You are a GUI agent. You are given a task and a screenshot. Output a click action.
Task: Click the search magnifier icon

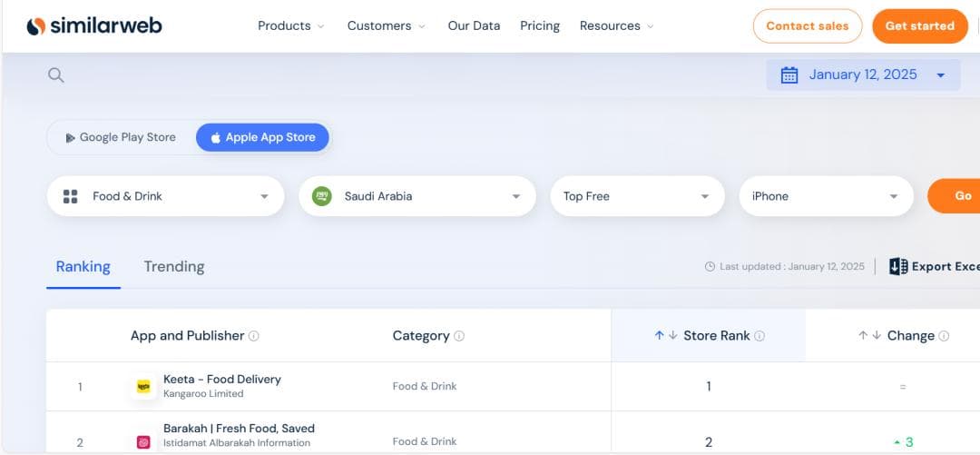coord(56,75)
